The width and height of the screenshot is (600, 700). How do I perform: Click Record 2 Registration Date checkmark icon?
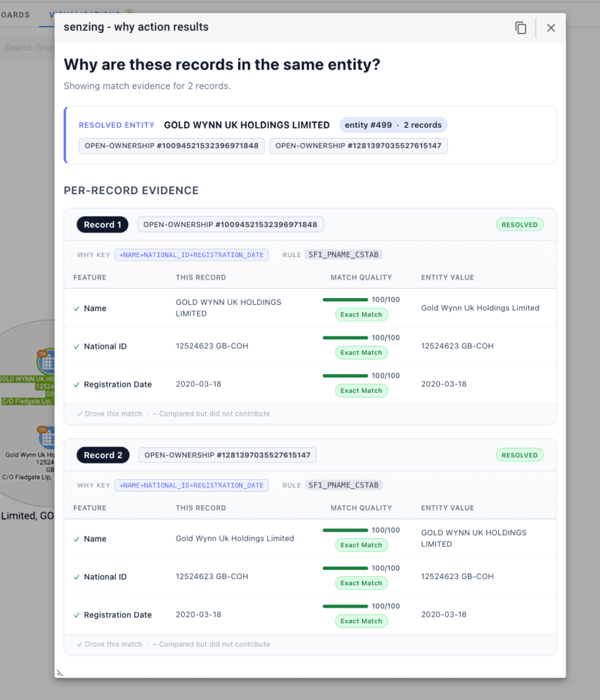click(77, 615)
